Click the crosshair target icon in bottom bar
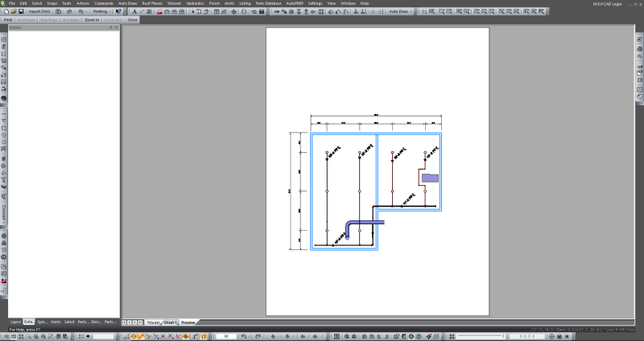The height and width of the screenshot is (341, 644). (551, 336)
